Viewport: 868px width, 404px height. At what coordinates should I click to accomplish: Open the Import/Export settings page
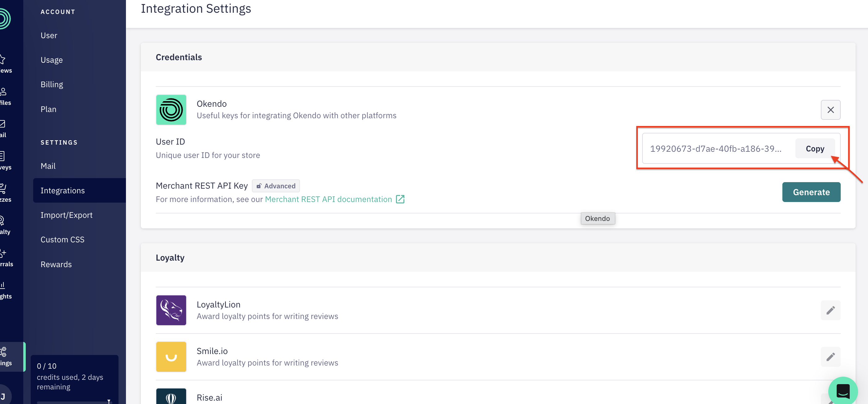pyautogui.click(x=66, y=215)
